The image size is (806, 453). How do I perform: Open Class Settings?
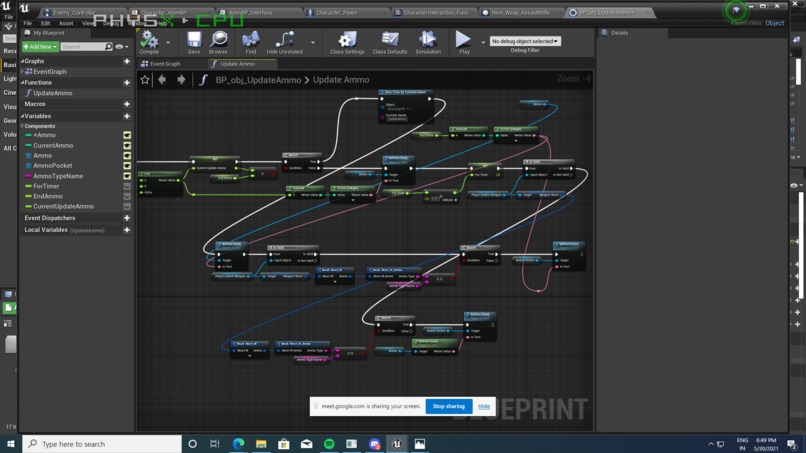(347, 41)
